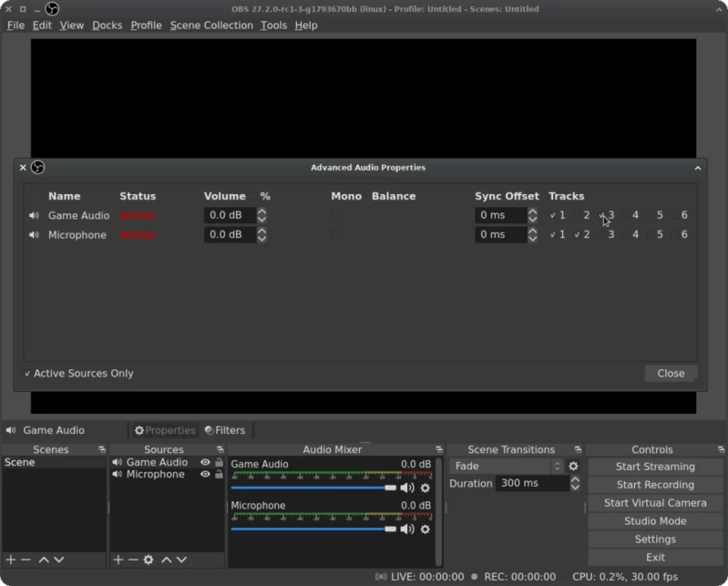Open Game Audio mixer settings gear
This screenshot has width=728, height=586.
426,488
